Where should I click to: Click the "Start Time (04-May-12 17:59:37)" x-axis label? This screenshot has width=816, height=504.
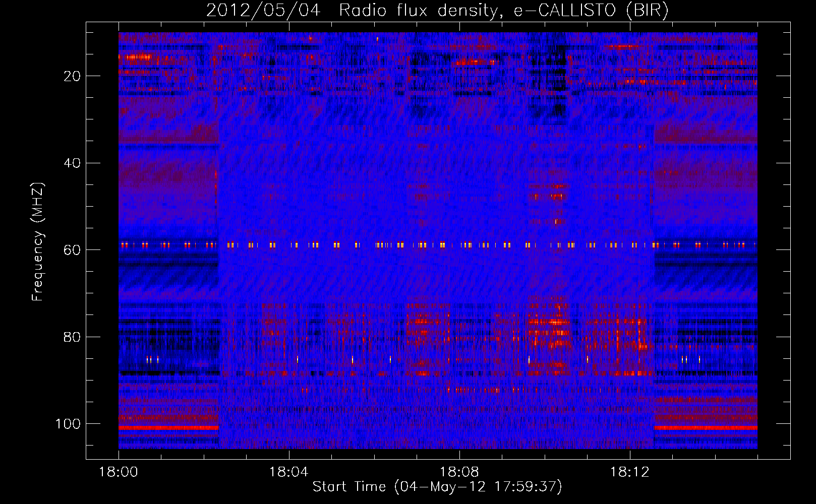[437, 487]
